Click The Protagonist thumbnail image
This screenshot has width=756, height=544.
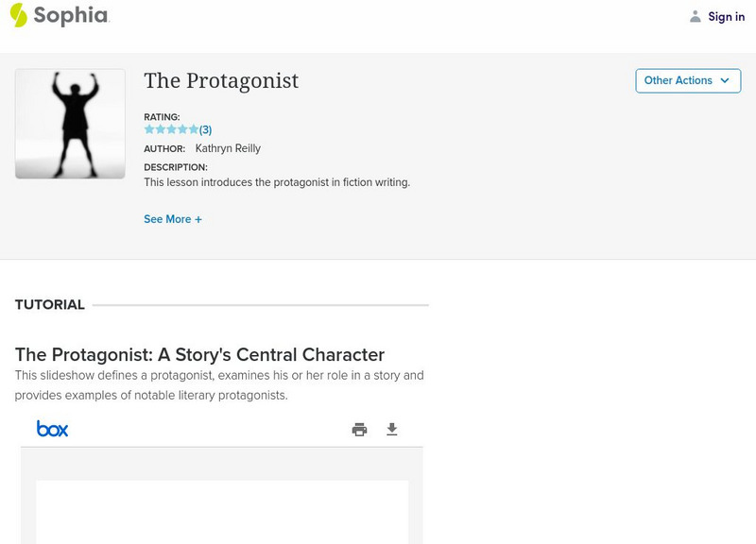pyautogui.click(x=70, y=122)
